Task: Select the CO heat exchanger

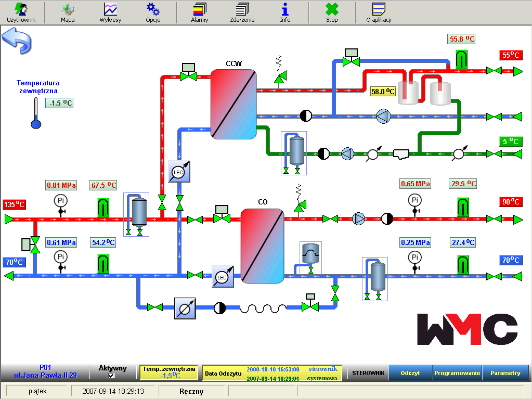Action: 262,246
